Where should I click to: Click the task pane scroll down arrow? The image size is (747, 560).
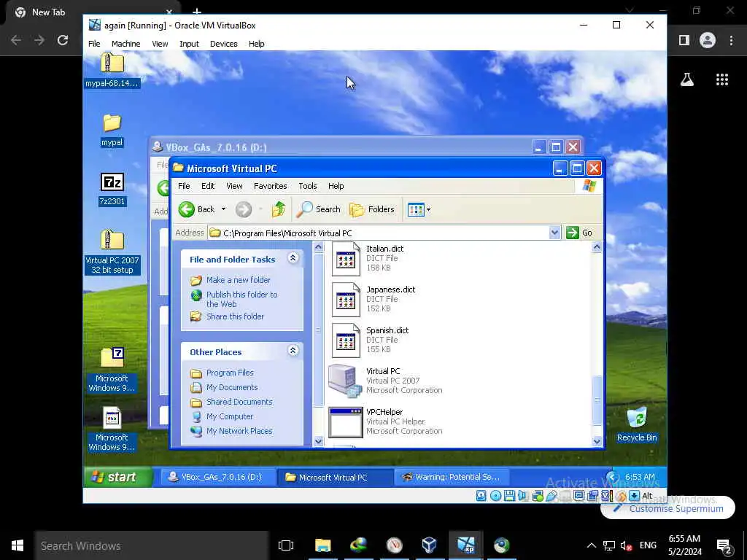[318, 441]
